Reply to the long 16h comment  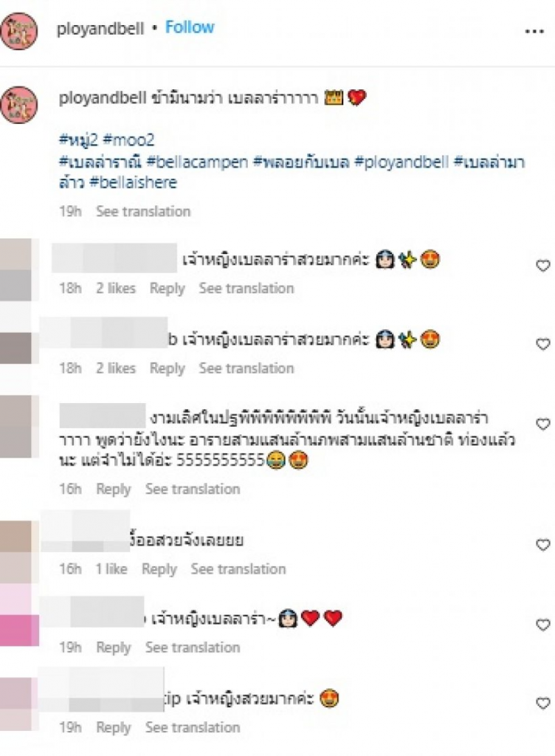pos(113,489)
